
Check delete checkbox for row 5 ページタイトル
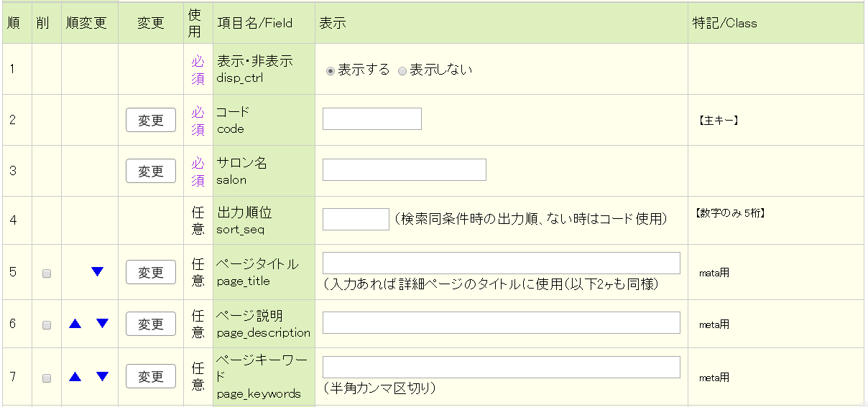[47, 273]
